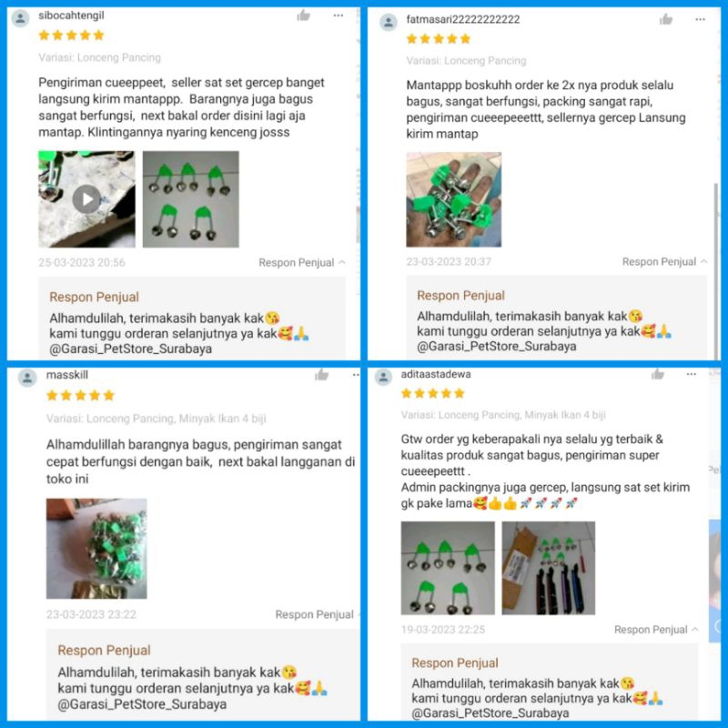The height and width of the screenshot is (728, 728).
Task: Open masskill's profile avatar
Action: point(27,378)
